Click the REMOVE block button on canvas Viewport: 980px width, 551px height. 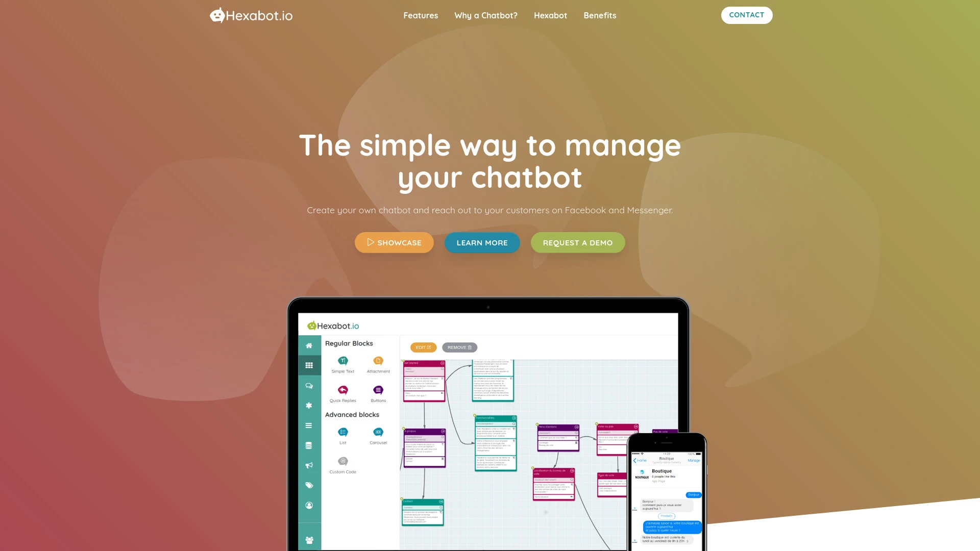pos(460,346)
